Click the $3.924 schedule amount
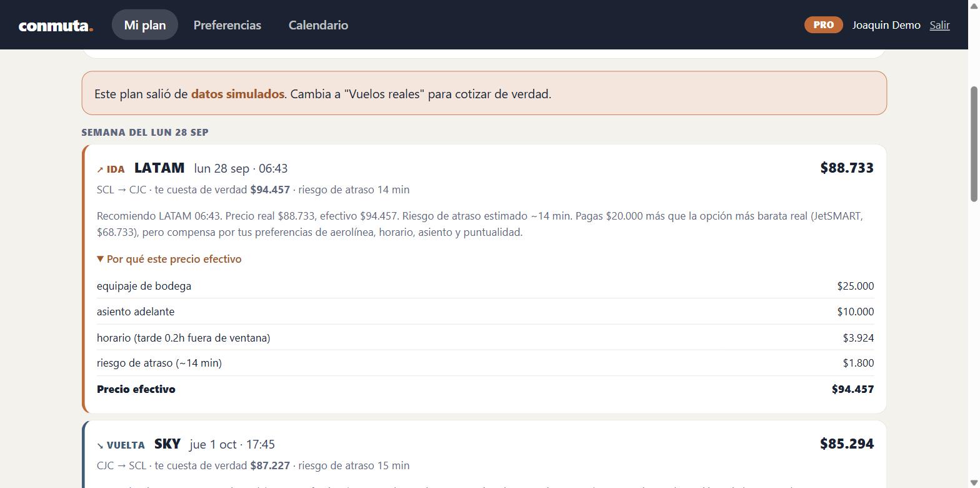The width and height of the screenshot is (980, 488). coord(858,338)
